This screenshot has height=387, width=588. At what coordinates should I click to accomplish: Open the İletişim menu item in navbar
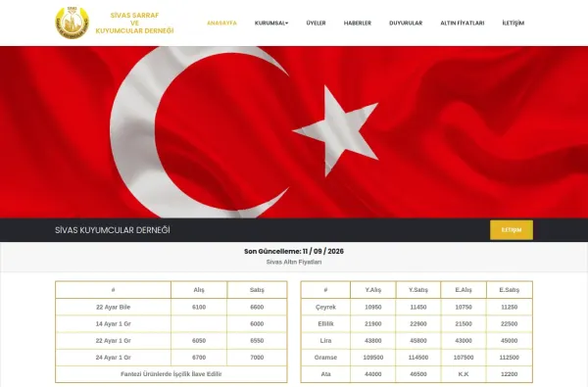(514, 23)
